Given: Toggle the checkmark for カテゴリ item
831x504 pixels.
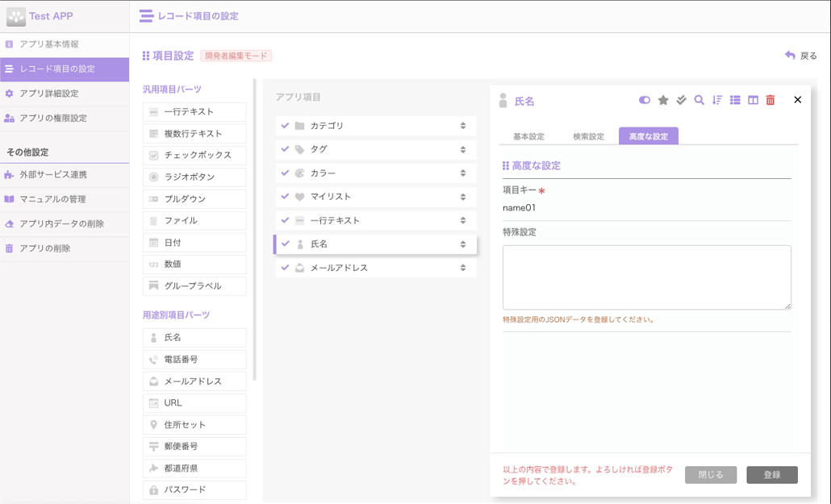Looking at the screenshot, I should click(x=285, y=126).
